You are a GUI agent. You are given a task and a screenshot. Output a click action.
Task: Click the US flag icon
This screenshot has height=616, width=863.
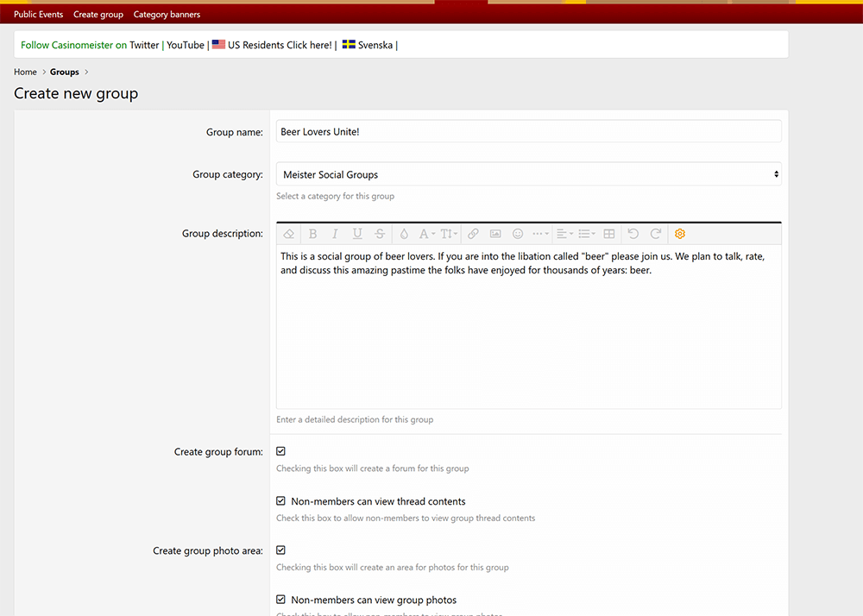pos(218,44)
